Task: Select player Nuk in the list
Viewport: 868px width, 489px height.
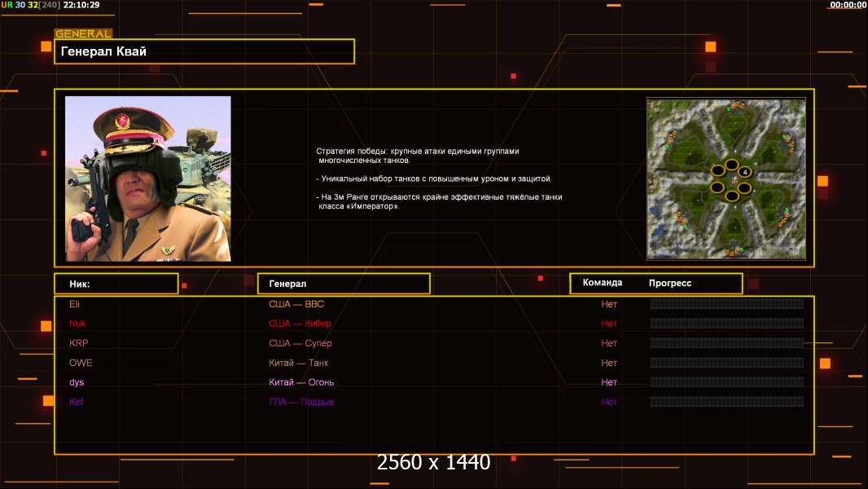Action: [77, 324]
